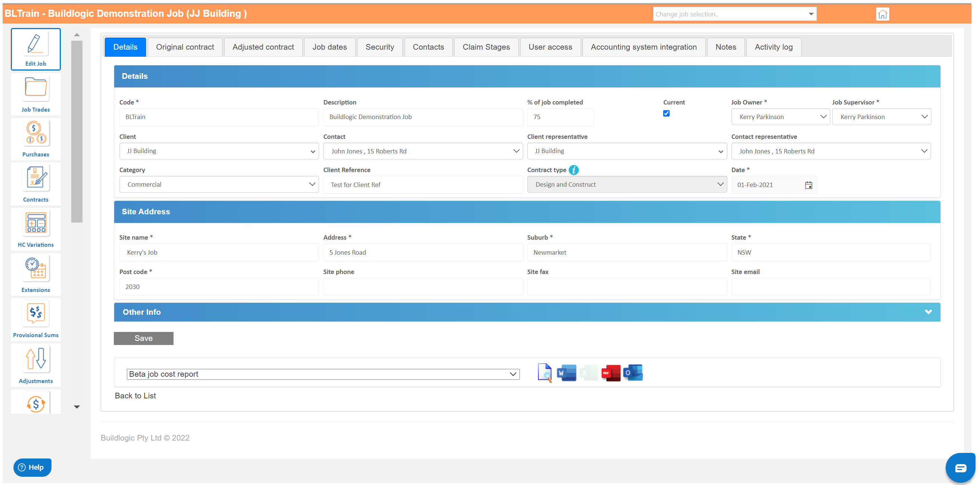Click the Adjustments arrows icon
The height and width of the screenshot is (485, 980).
(35, 359)
